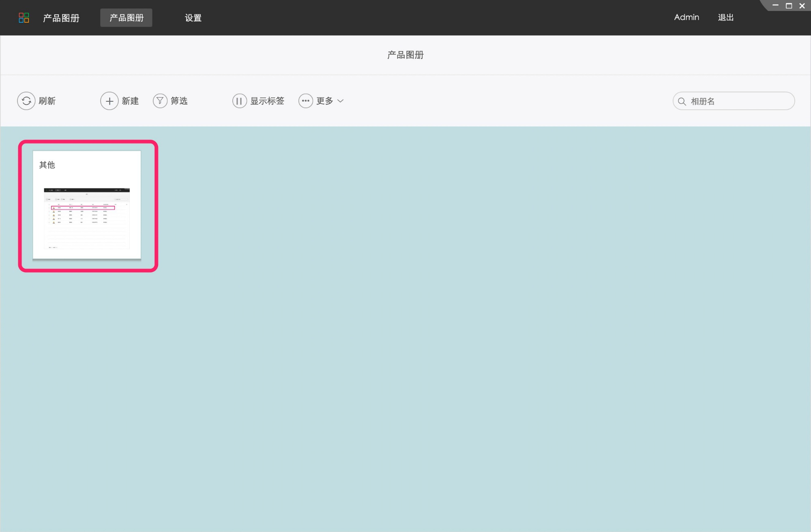The height and width of the screenshot is (532, 811).
Task: Click the 其他 album title text
Action: (47, 165)
